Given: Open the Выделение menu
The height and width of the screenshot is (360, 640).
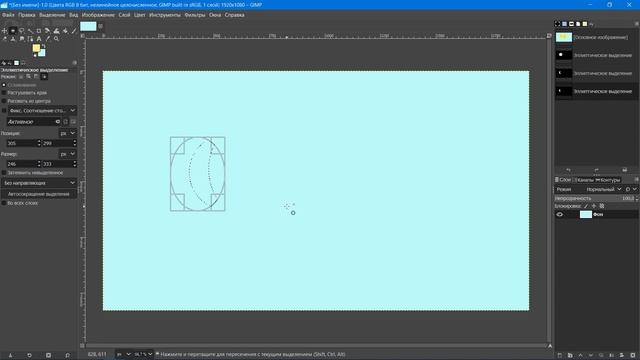Looking at the screenshot, I should pyautogui.click(x=52, y=15).
